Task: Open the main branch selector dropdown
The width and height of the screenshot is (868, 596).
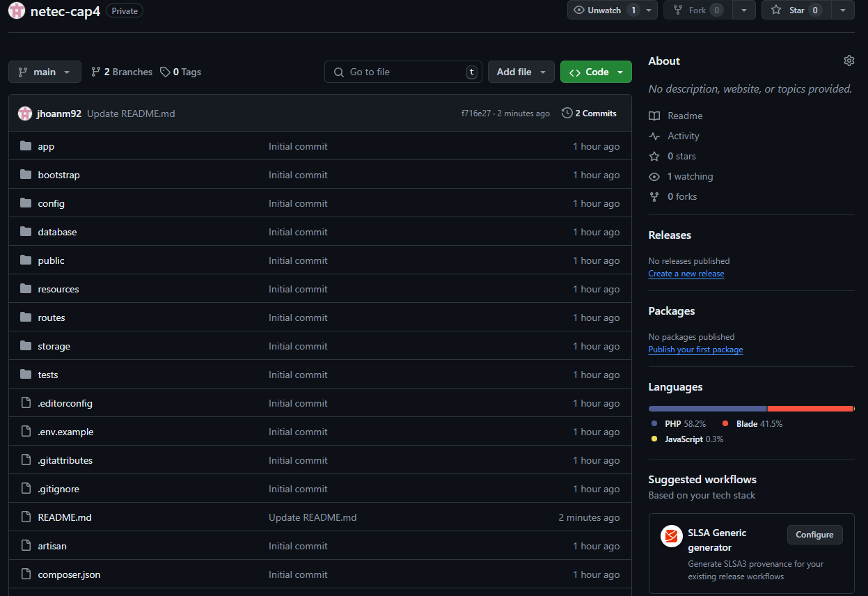Action: (x=45, y=72)
